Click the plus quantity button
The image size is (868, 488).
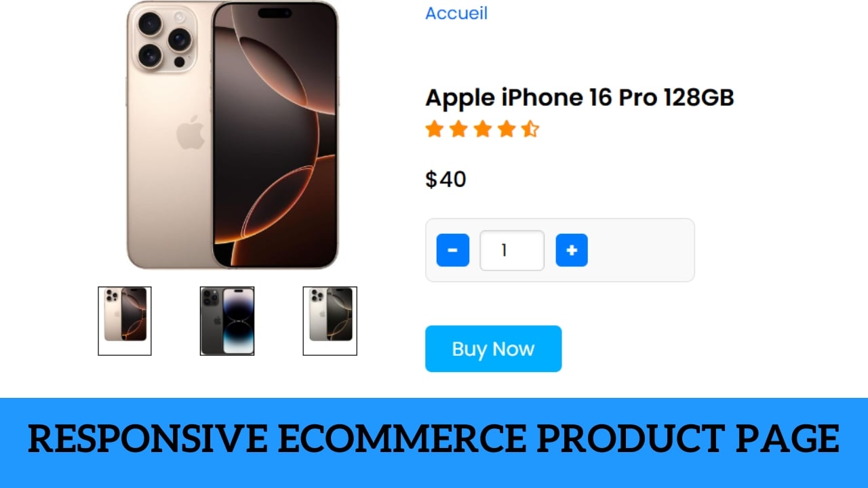[572, 250]
